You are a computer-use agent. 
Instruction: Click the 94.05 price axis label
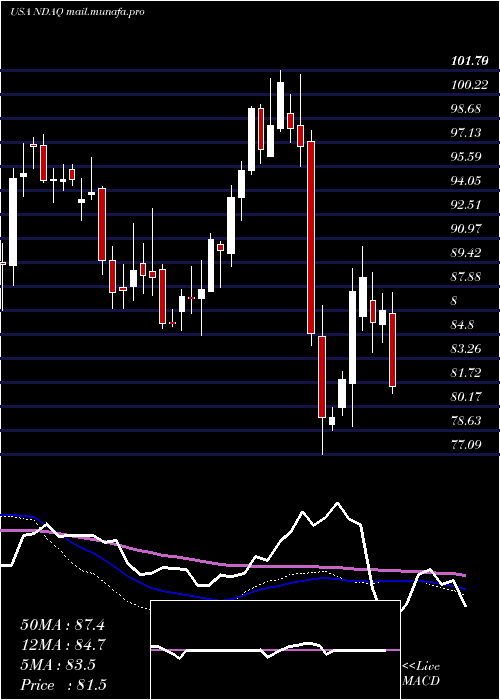pos(466,181)
